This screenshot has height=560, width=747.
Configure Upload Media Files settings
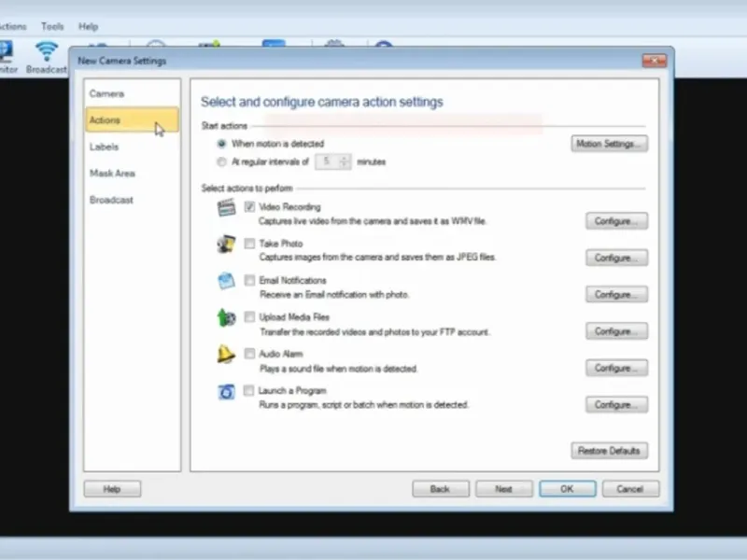point(616,331)
